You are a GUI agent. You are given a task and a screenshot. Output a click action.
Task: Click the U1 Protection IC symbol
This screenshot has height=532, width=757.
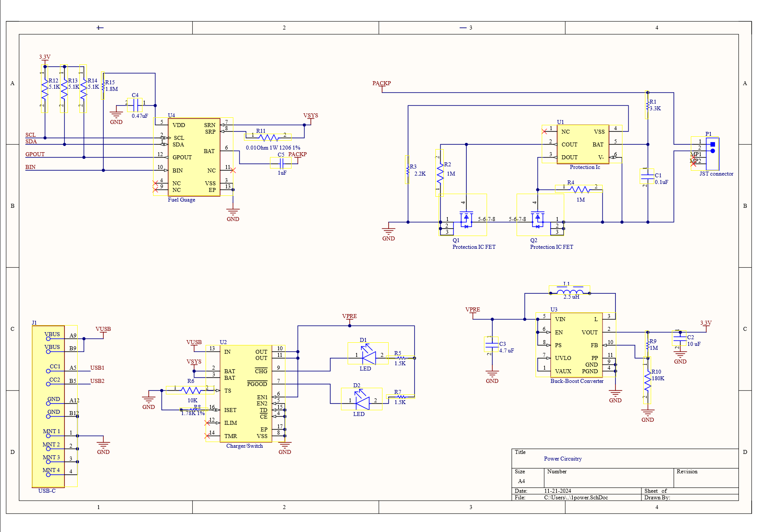582,144
